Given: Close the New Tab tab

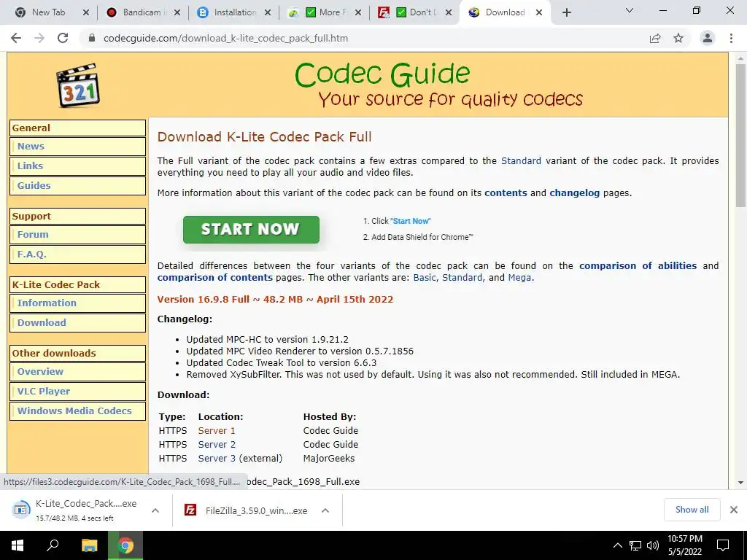Looking at the screenshot, I should click(86, 12).
